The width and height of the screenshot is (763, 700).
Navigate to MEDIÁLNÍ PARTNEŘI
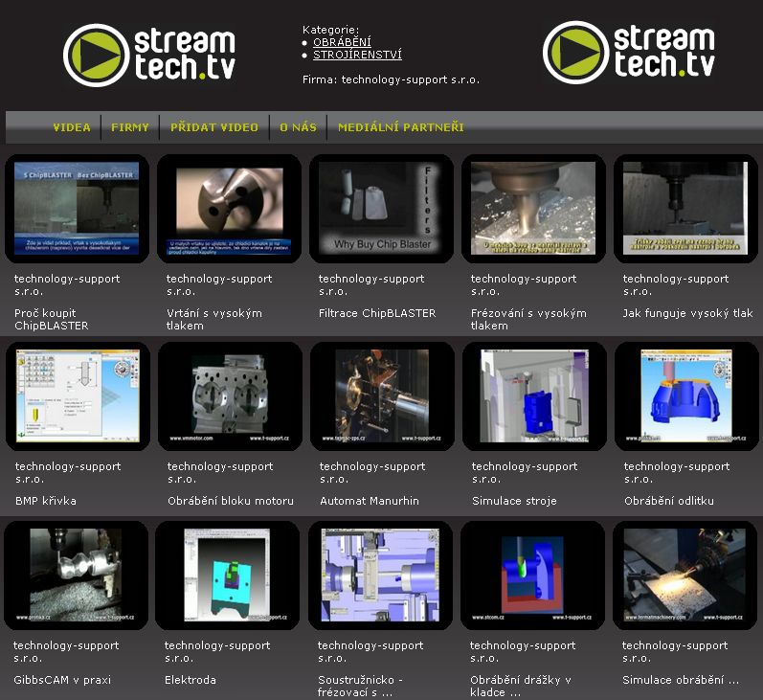400,127
